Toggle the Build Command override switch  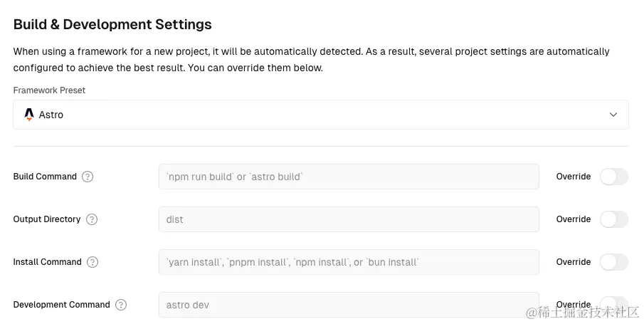[613, 177]
